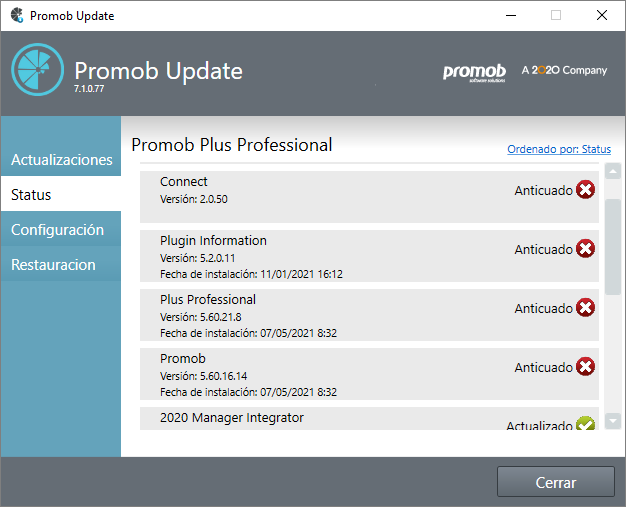Close the window with title bar X

click(602, 16)
